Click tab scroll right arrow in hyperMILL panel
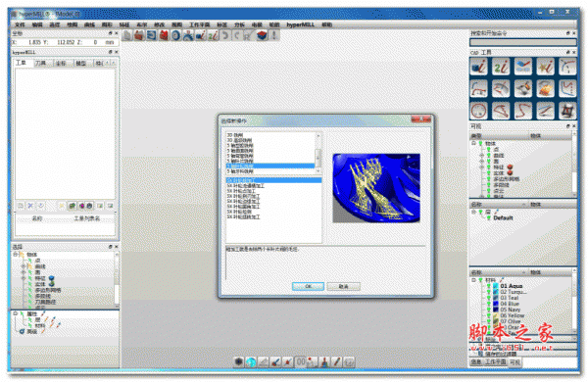 114,63
